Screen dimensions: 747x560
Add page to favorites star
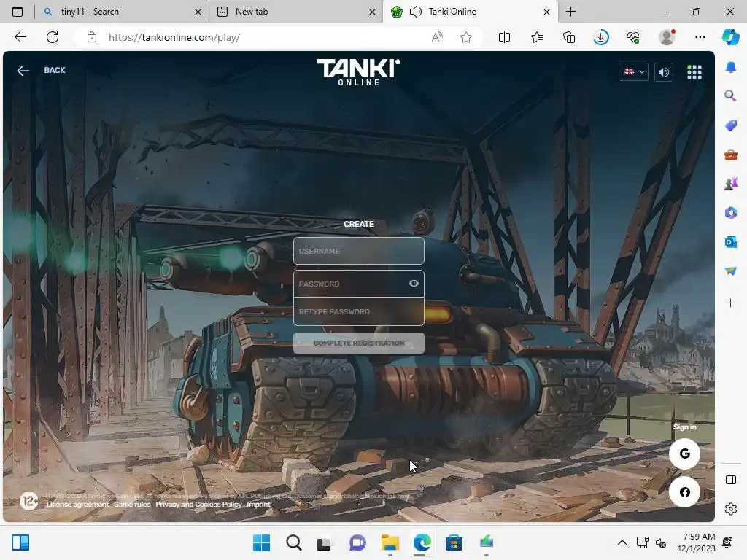click(x=466, y=37)
